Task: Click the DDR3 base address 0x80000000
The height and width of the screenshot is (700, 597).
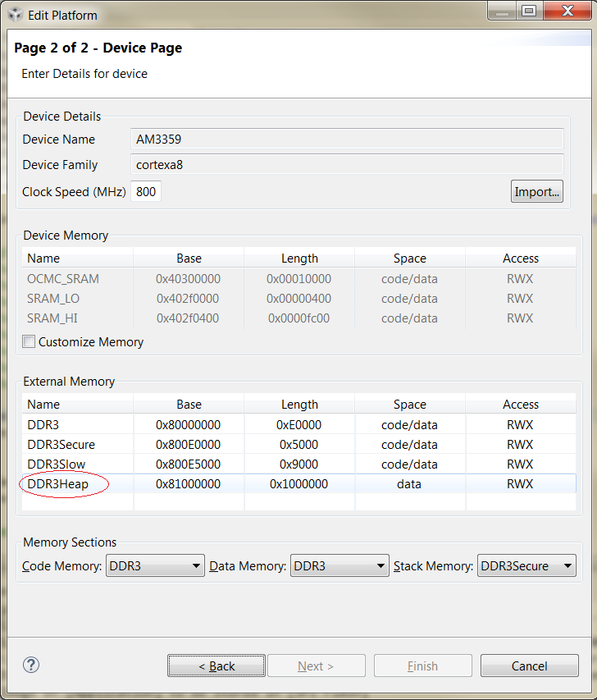Action: pyautogui.click(x=189, y=425)
